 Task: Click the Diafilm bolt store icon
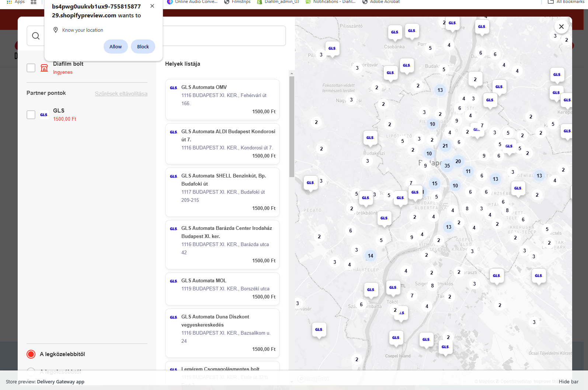coord(44,68)
